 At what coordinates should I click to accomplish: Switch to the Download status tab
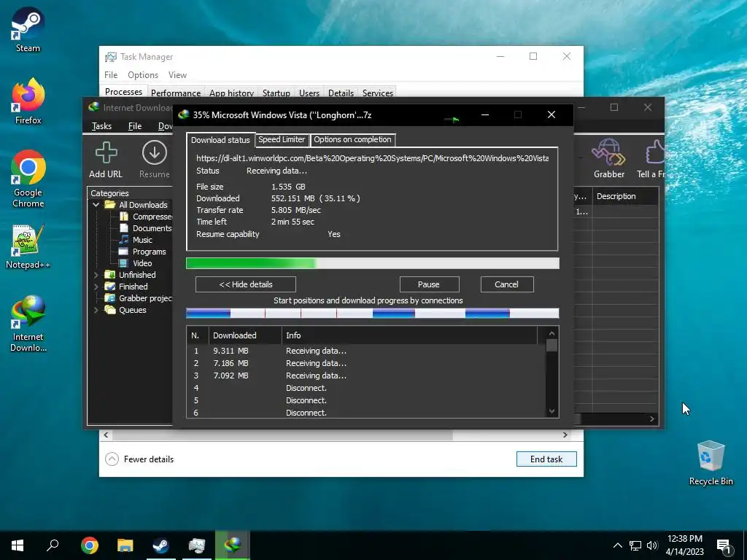click(220, 140)
